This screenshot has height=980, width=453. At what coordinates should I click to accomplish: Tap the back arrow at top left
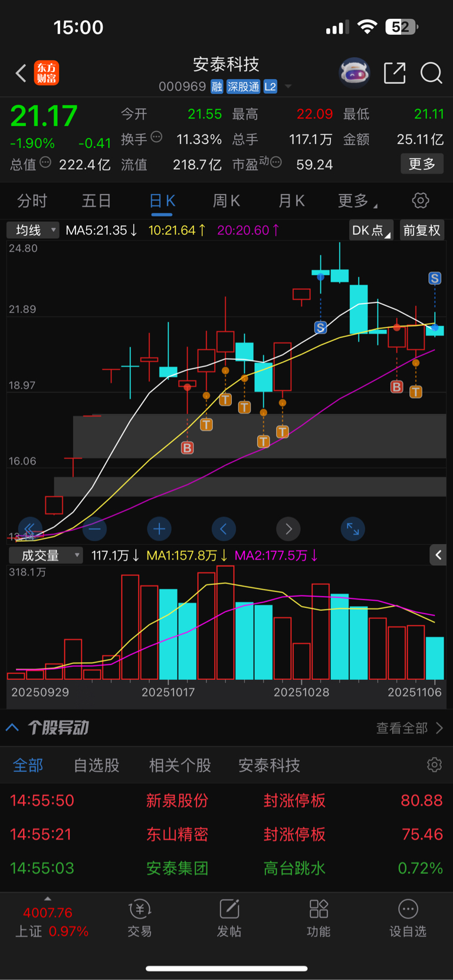pyautogui.click(x=21, y=73)
